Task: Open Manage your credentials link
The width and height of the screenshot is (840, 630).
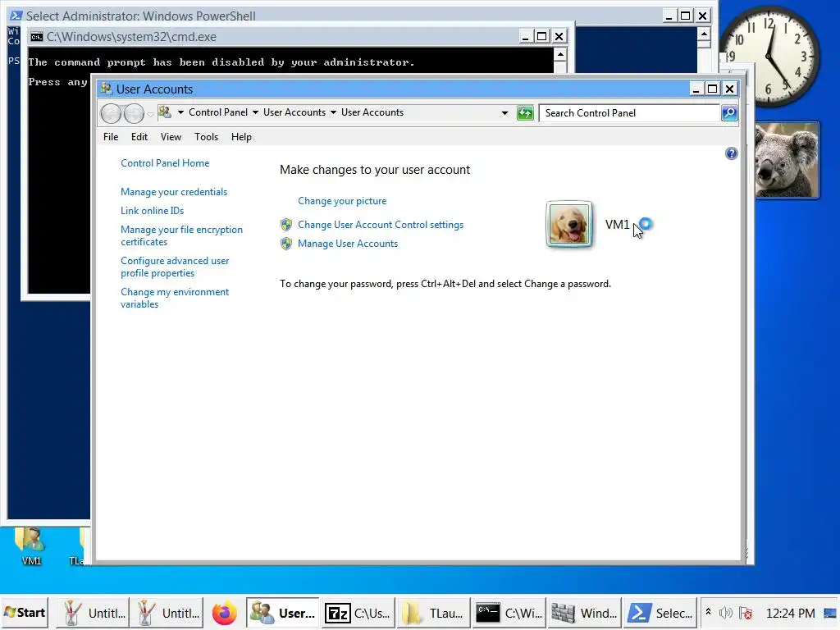Action: point(174,192)
